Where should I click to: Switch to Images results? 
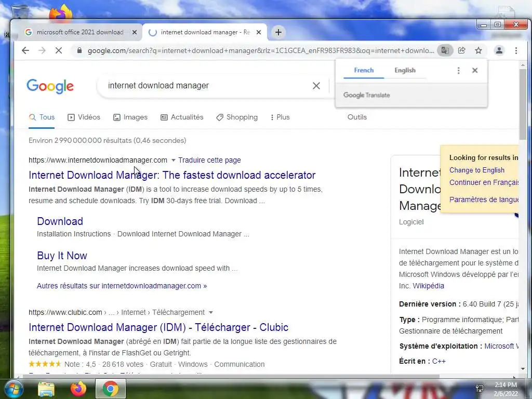pos(130,117)
